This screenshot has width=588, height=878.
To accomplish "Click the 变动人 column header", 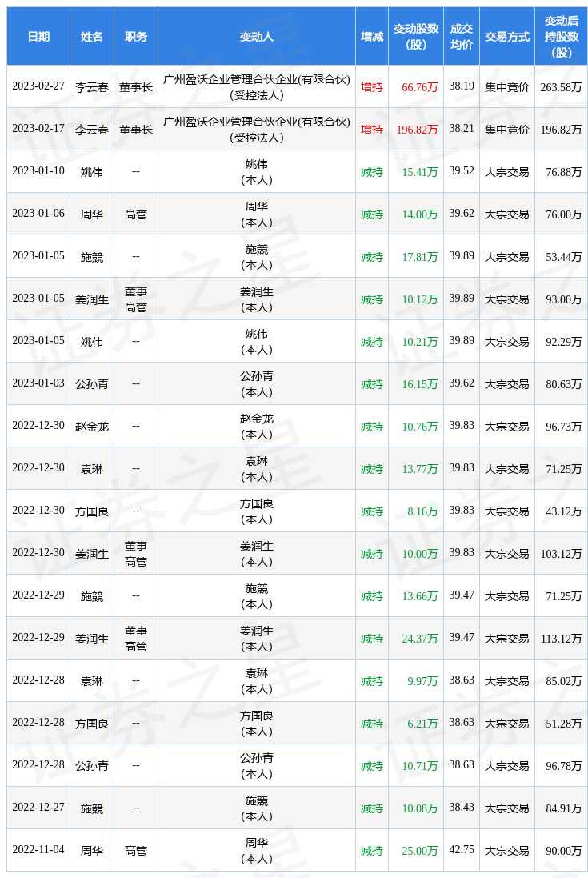I will (257, 37).
